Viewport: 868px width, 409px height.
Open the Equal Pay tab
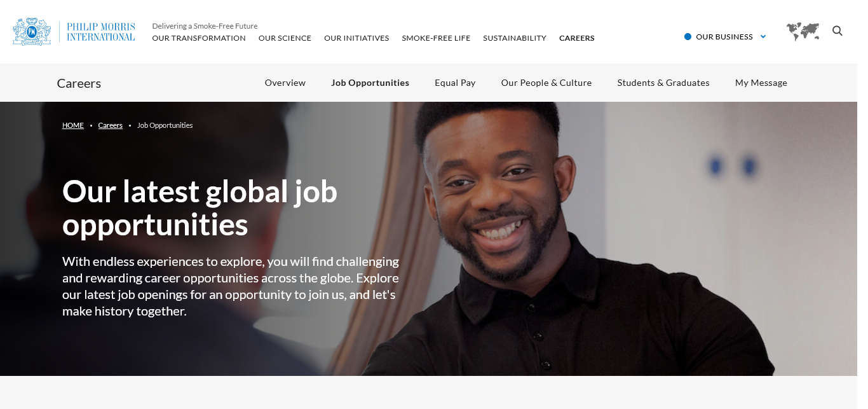(x=455, y=83)
